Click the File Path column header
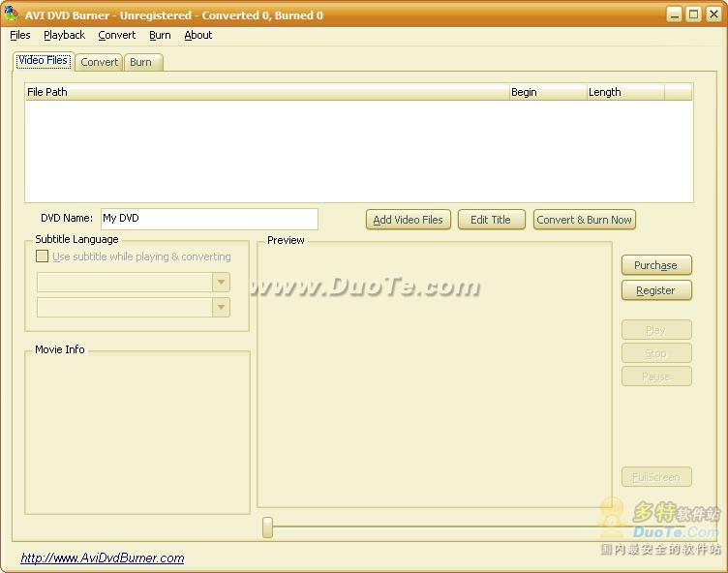Image resolution: width=728 pixels, height=573 pixels. [x=267, y=92]
